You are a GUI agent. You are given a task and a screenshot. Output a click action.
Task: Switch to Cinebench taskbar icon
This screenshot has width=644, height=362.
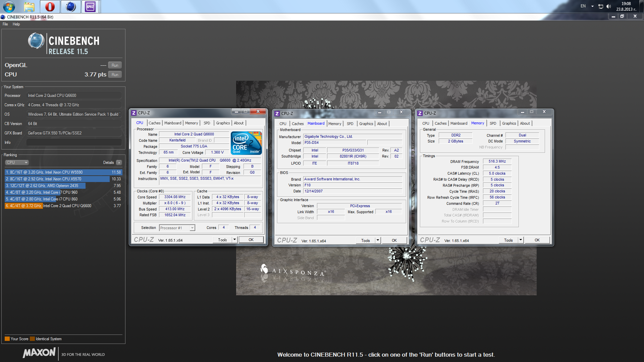(71, 6)
